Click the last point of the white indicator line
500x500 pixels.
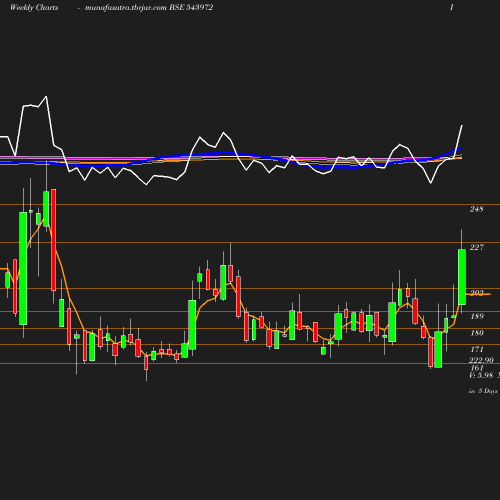point(462,125)
